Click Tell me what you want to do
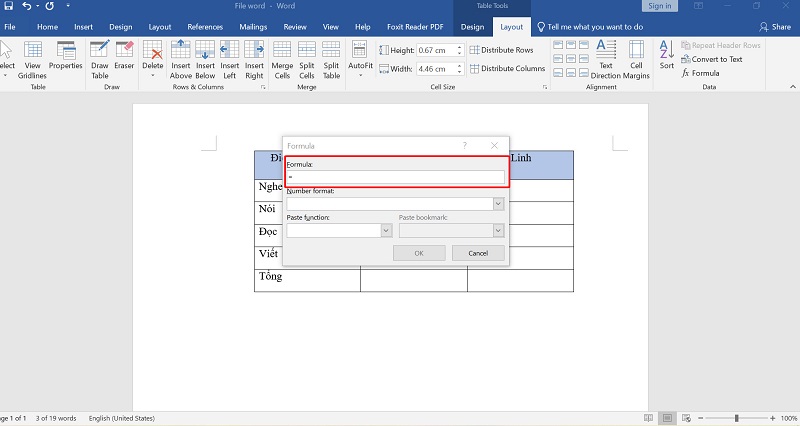Viewport: 800px width, 426px height. coord(590,27)
